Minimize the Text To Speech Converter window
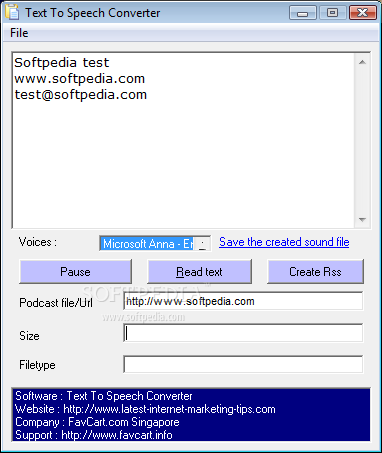The image size is (382, 453). tap(303, 13)
